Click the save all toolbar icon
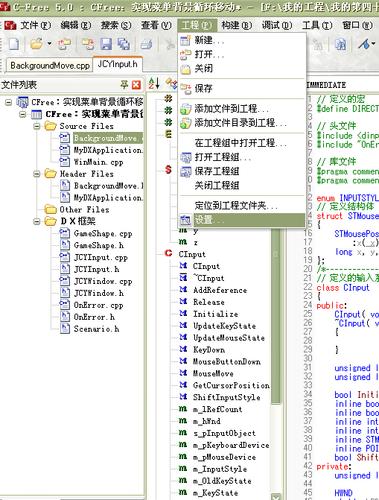379x500 pixels. point(124,44)
